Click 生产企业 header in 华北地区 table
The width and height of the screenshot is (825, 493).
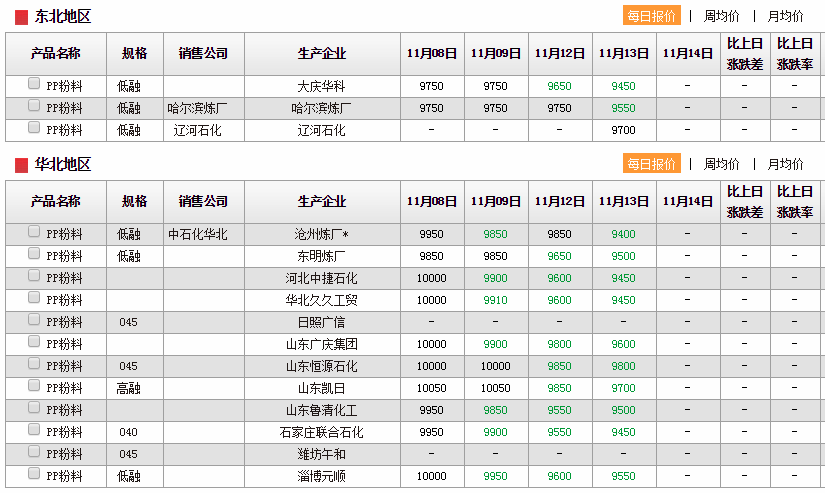(x=322, y=201)
